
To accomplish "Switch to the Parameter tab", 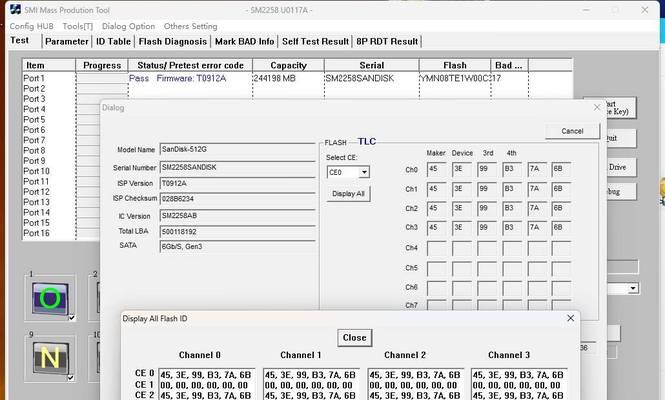I will point(67,42).
